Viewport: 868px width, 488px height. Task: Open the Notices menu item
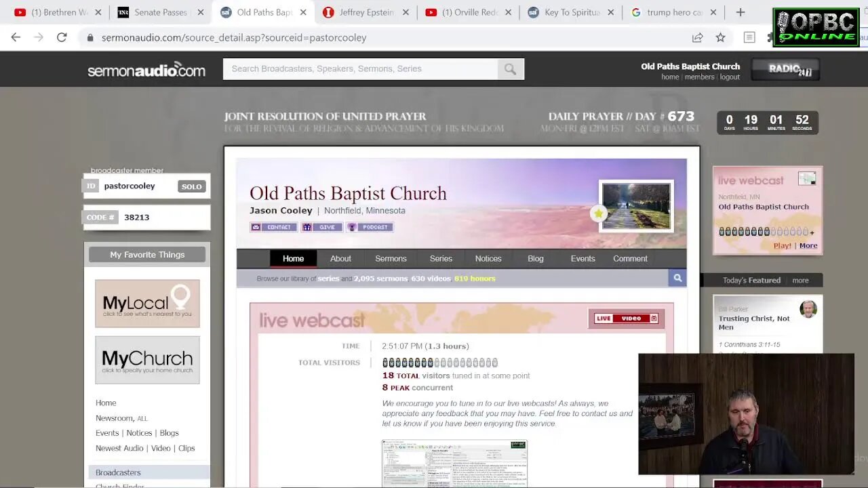tap(488, 258)
